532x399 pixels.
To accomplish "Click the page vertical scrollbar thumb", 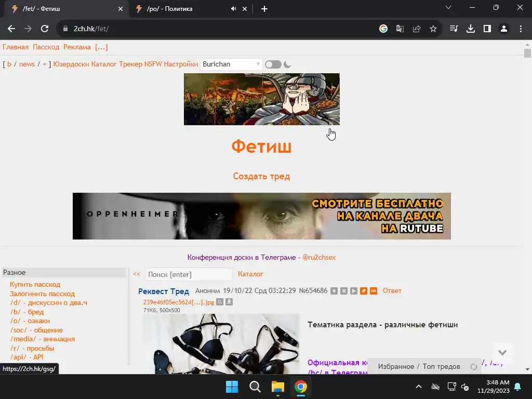I will click(527, 54).
